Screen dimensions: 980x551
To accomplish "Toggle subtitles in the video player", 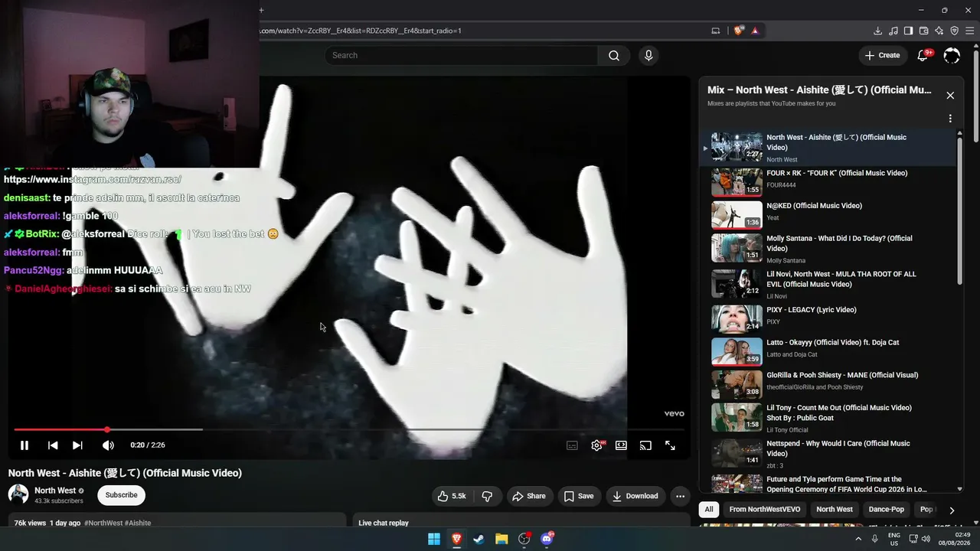I will click(572, 445).
